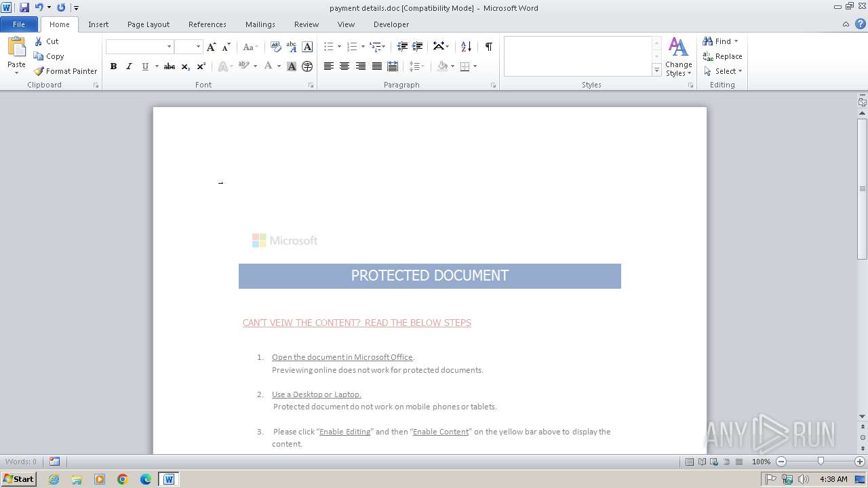Open the Change Styles dropdown

678,57
